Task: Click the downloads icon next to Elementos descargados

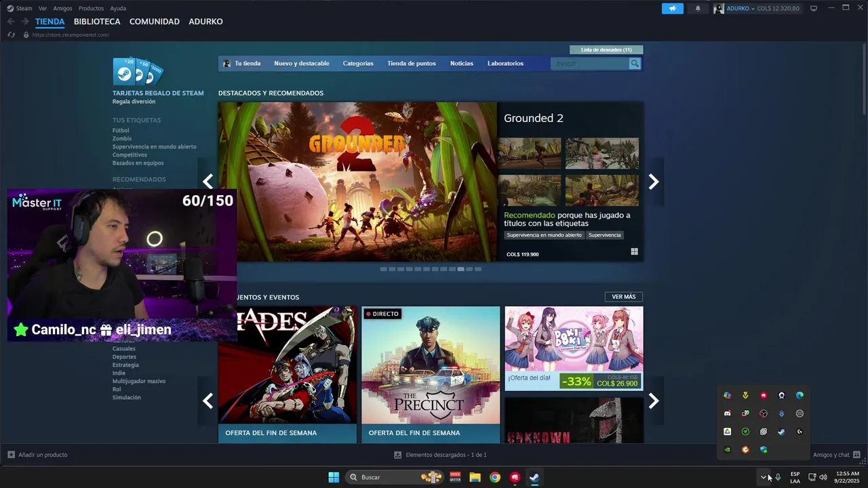Action: pyautogui.click(x=398, y=455)
